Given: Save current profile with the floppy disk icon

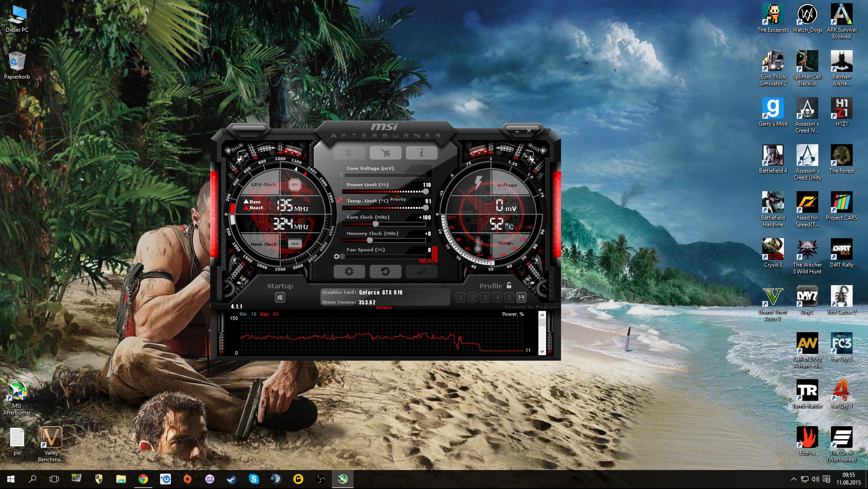Looking at the screenshot, I should [x=521, y=297].
